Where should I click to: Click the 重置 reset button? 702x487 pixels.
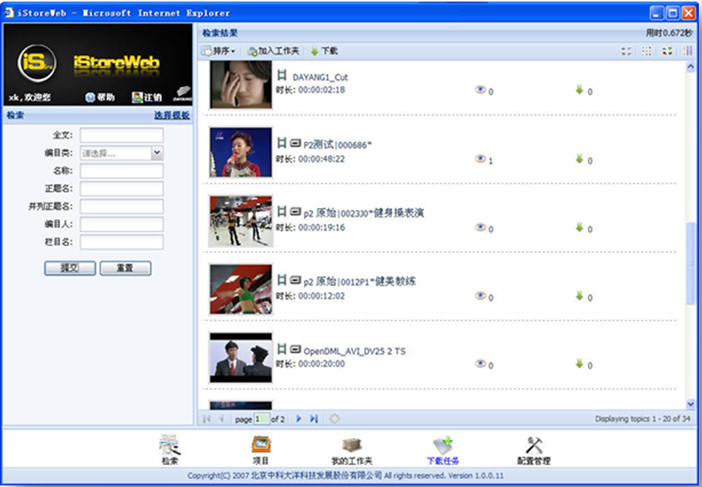pos(125,268)
